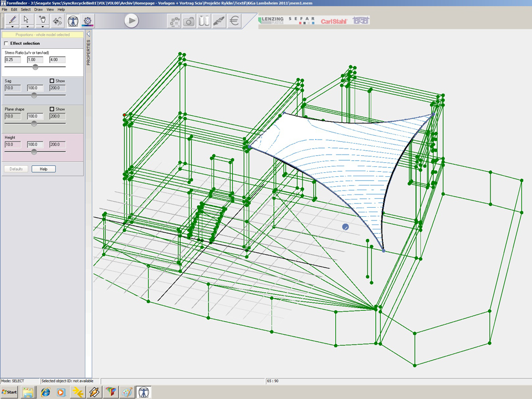Viewport: 532px width, 399px height.
Task: Tick the Plane shape Show checkbox
Action: [52, 109]
